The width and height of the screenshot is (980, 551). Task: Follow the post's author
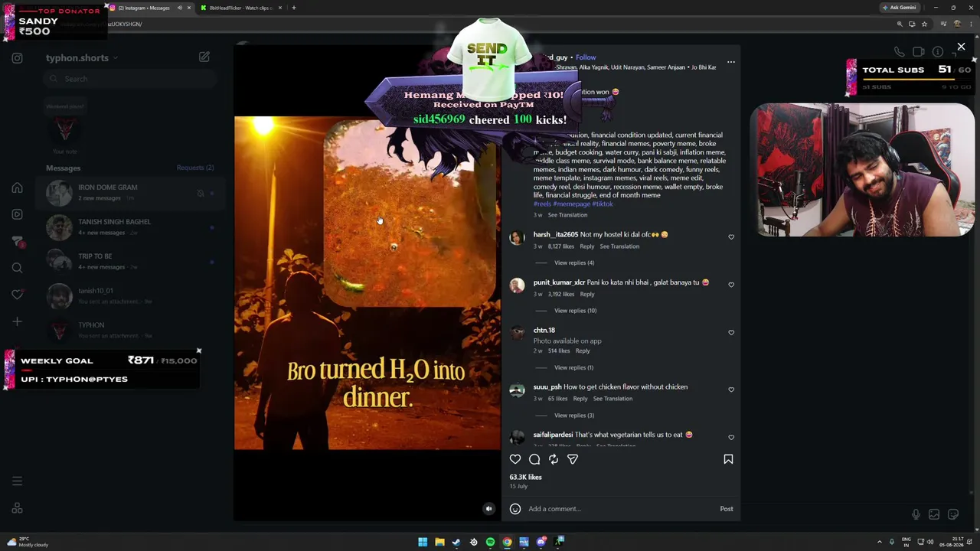[x=586, y=57]
